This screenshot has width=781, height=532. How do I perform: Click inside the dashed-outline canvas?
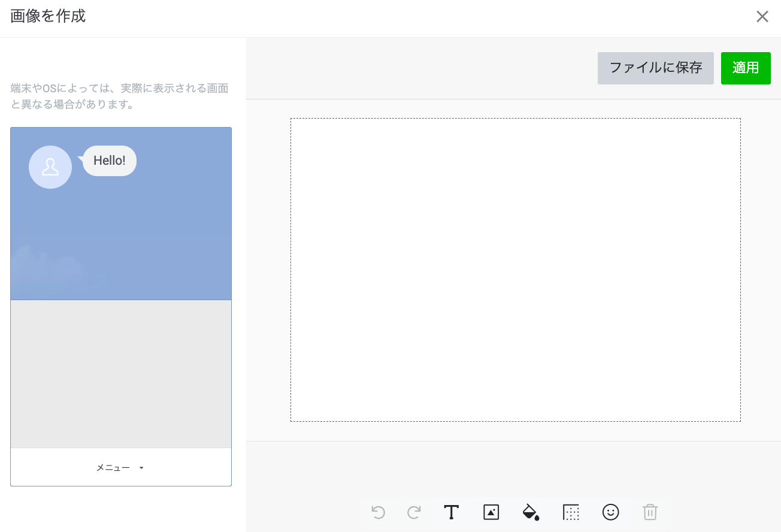(x=515, y=270)
